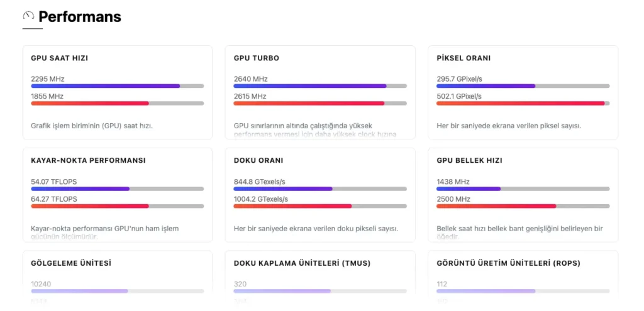Click Görüntü Üretim Üniteleri (ROPs) heading
Screen dimensions: 644x311
point(508,263)
